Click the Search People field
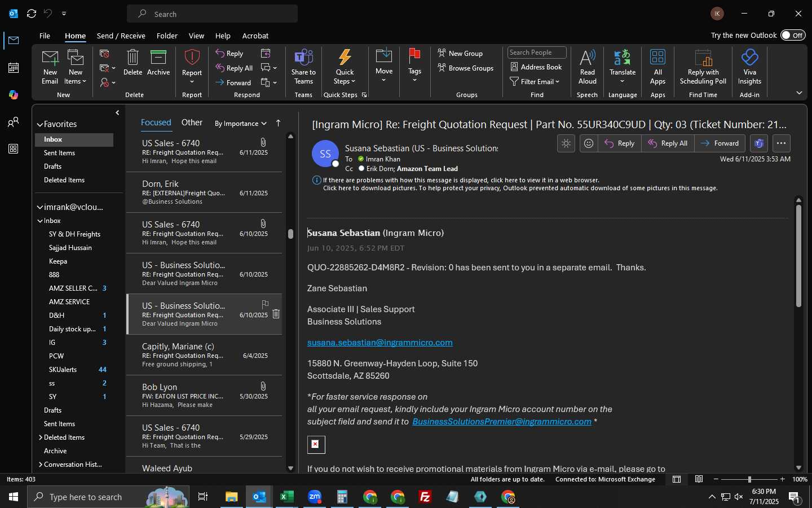The image size is (812, 508). [537, 52]
